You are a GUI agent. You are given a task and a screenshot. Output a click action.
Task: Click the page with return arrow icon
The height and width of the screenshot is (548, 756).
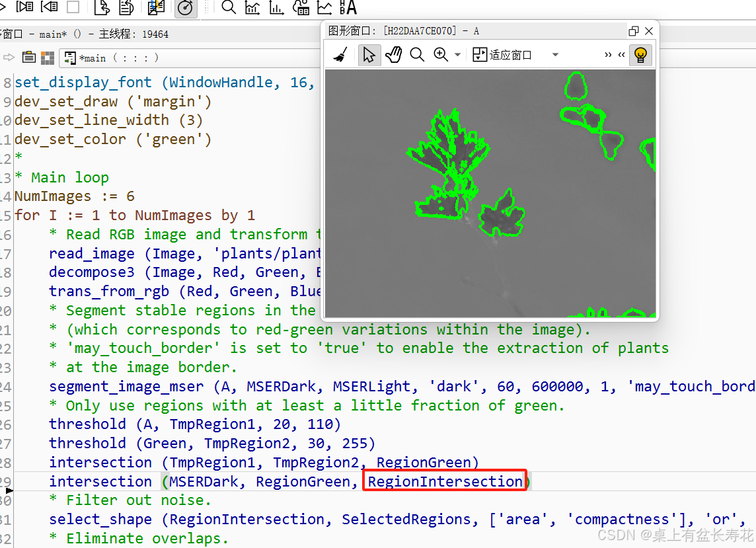click(x=102, y=7)
